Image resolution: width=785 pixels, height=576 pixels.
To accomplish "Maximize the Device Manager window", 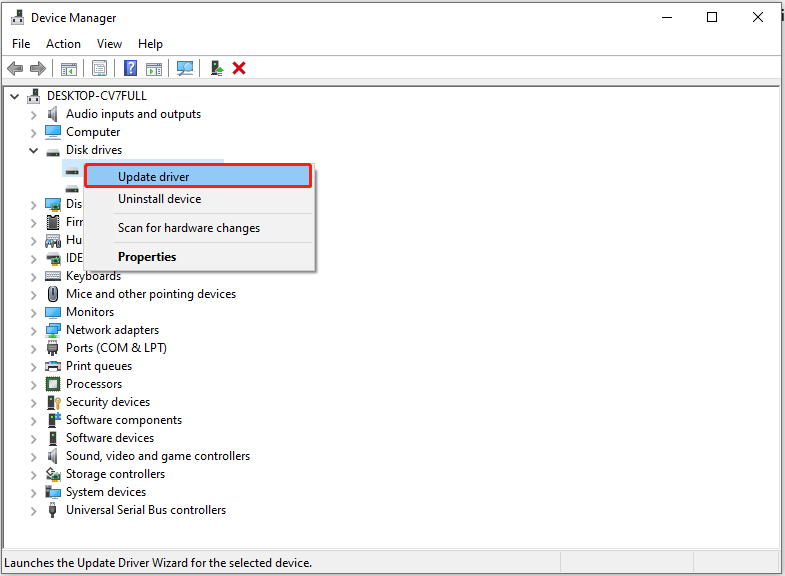I will (x=712, y=18).
